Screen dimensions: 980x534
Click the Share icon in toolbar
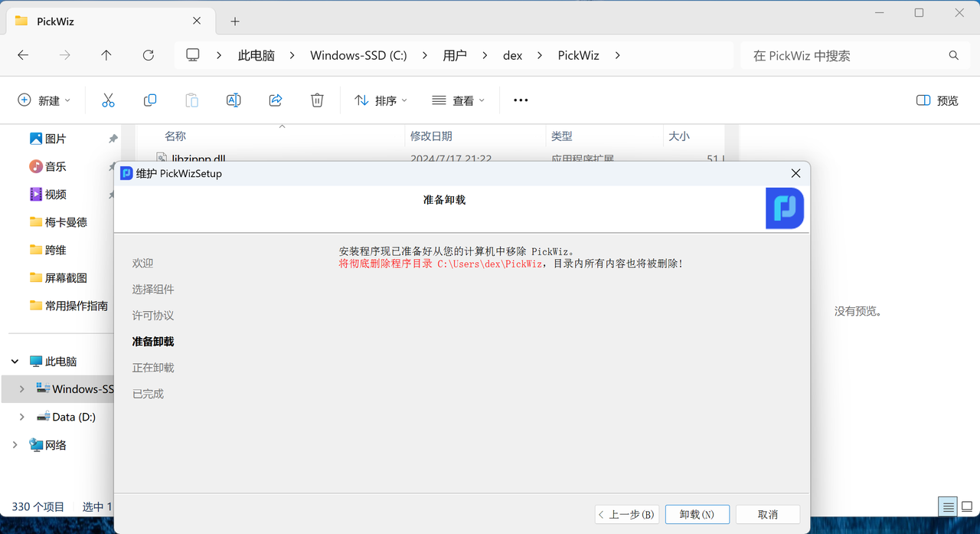tap(276, 100)
